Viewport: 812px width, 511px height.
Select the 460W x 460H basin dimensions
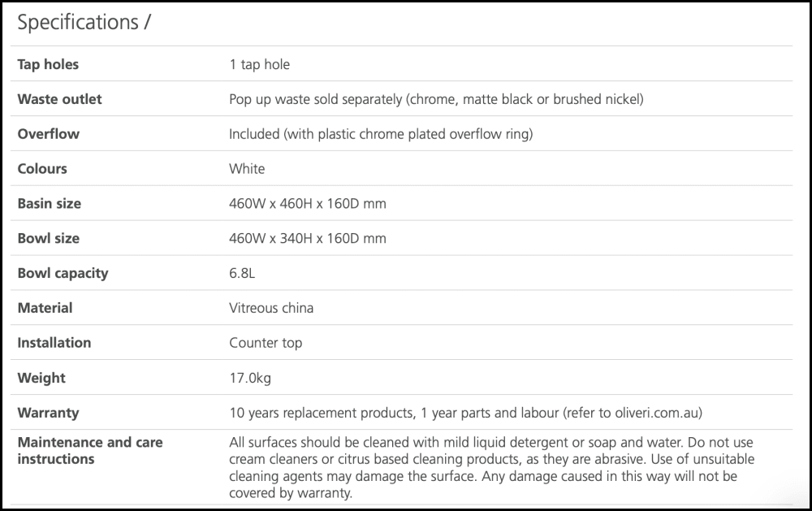point(307,204)
